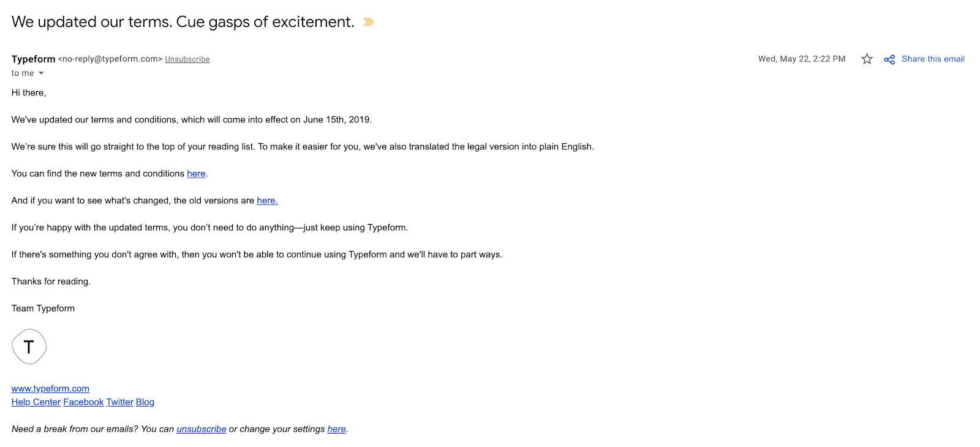
Task: Open change your settings 'here' link
Action: tap(337, 429)
